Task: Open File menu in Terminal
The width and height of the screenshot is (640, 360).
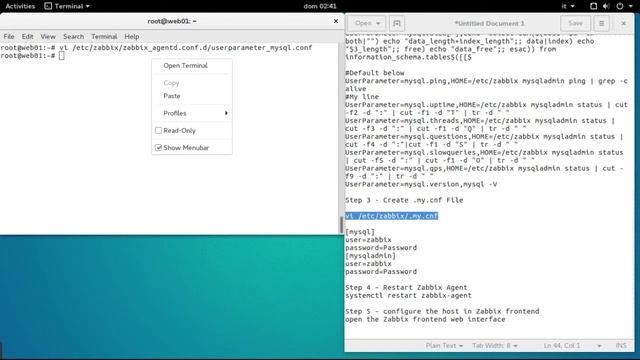Action: (x=9, y=36)
